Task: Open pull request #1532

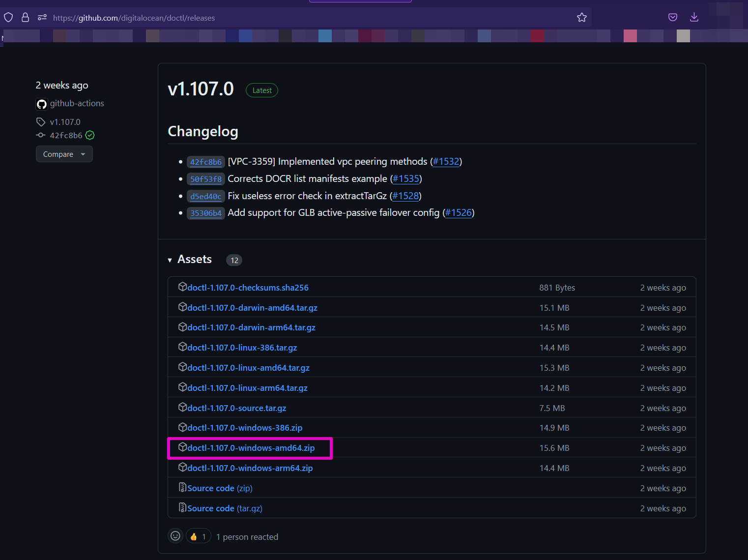Action: point(446,162)
